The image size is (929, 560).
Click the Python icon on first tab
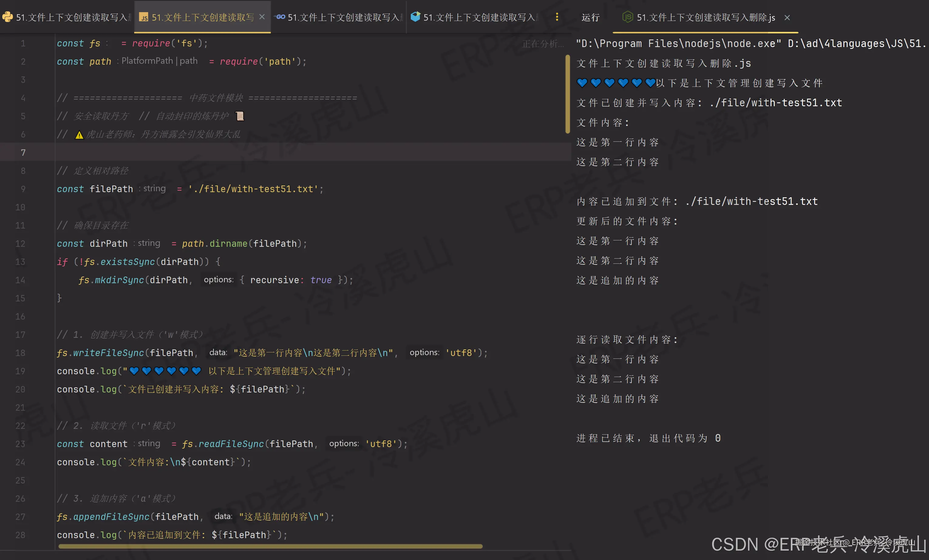(x=8, y=17)
